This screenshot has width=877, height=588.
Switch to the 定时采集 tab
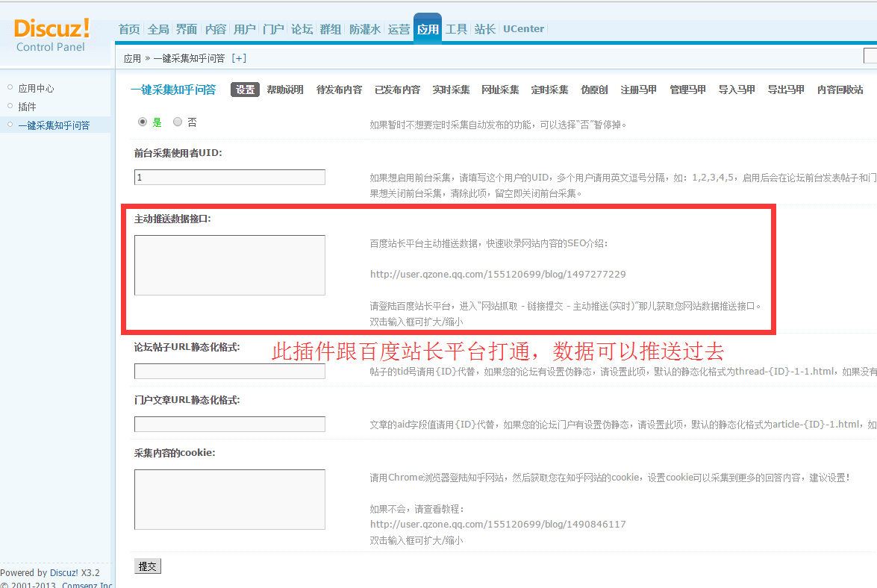pyautogui.click(x=549, y=90)
